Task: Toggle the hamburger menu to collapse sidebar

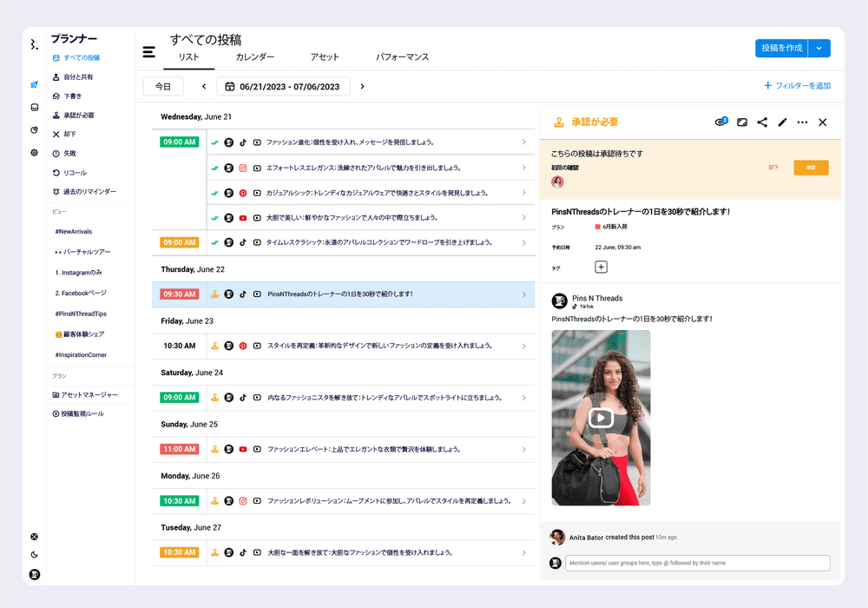Action: pos(149,52)
